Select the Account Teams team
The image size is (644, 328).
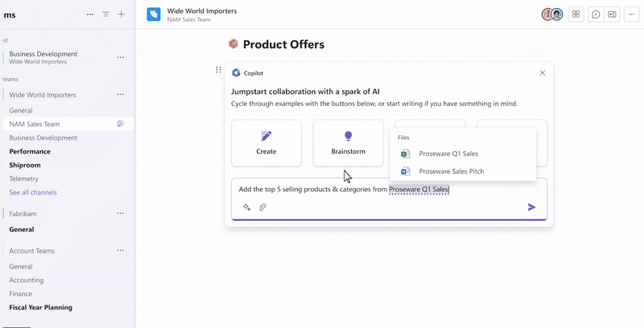click(x=32, y=251)
